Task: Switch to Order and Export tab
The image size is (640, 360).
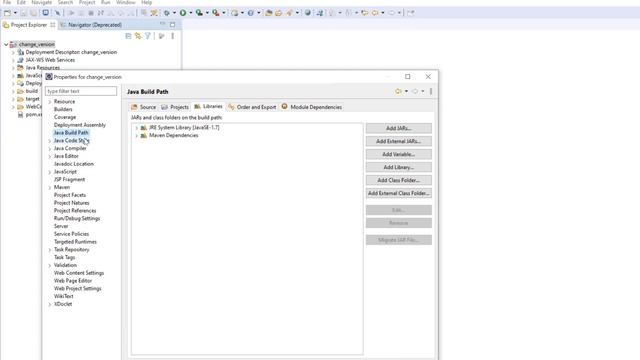Action: coord(252,107)
